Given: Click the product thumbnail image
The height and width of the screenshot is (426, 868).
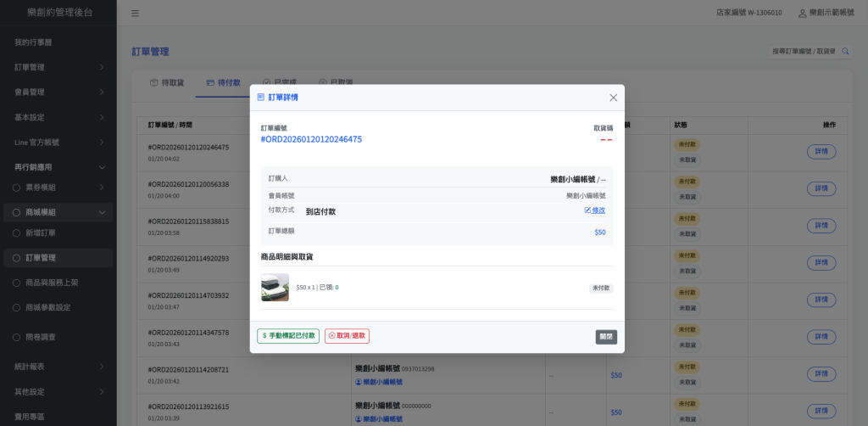Looking at the screenshot, I should click(275, 288).
